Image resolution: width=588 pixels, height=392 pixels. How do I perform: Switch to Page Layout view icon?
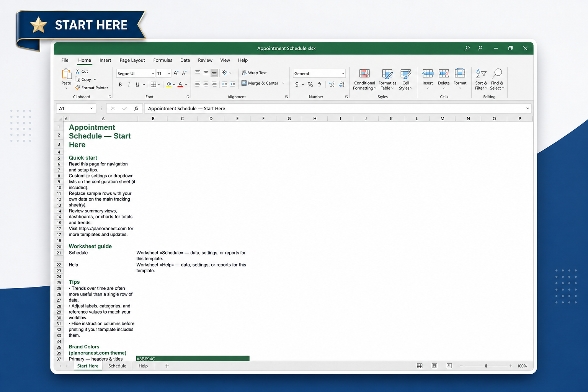tap(434, 366)
